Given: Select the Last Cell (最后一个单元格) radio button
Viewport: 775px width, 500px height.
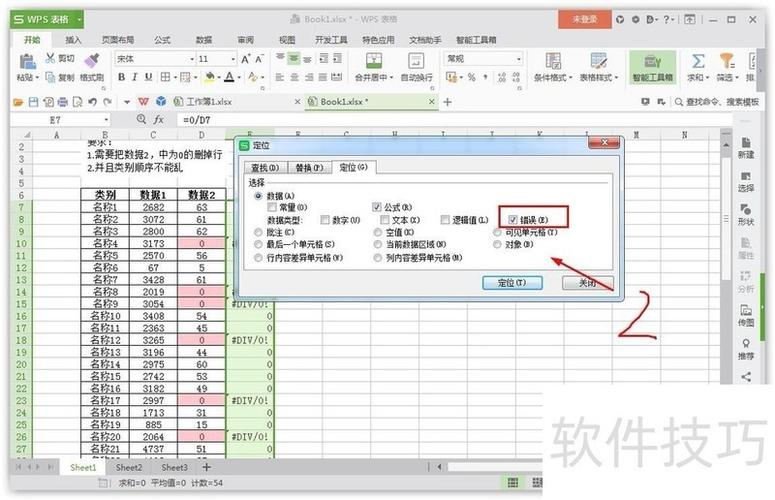Looking at the screenshot, I should [258, 245].
